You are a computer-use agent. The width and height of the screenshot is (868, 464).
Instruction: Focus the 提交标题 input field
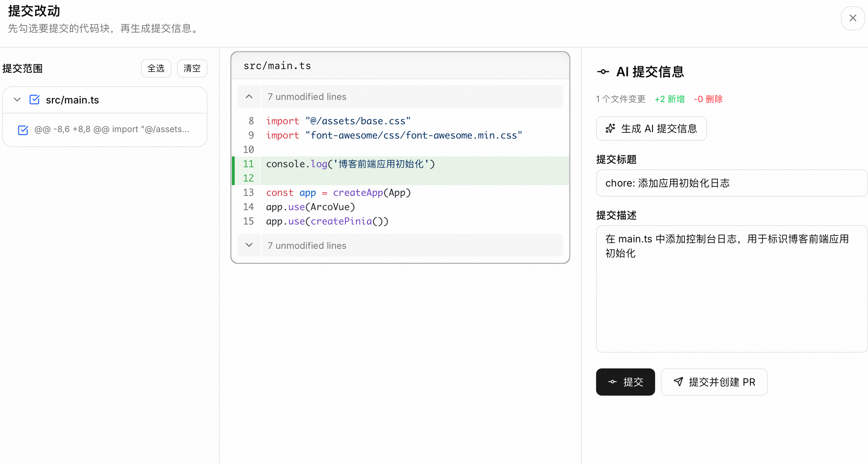pyautogui.click(x=732, y=183)
